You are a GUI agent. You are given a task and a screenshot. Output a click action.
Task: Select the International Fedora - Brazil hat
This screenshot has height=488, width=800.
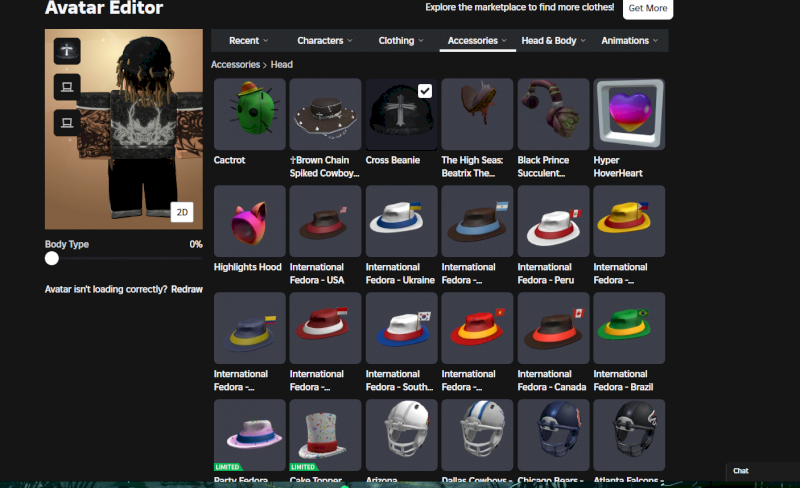coord(629,328)
